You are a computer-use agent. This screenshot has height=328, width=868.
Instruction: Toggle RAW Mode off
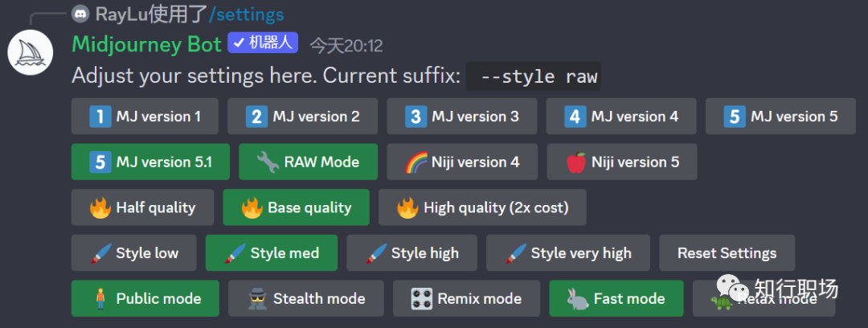pyautogui.click(x=309, y=162)
